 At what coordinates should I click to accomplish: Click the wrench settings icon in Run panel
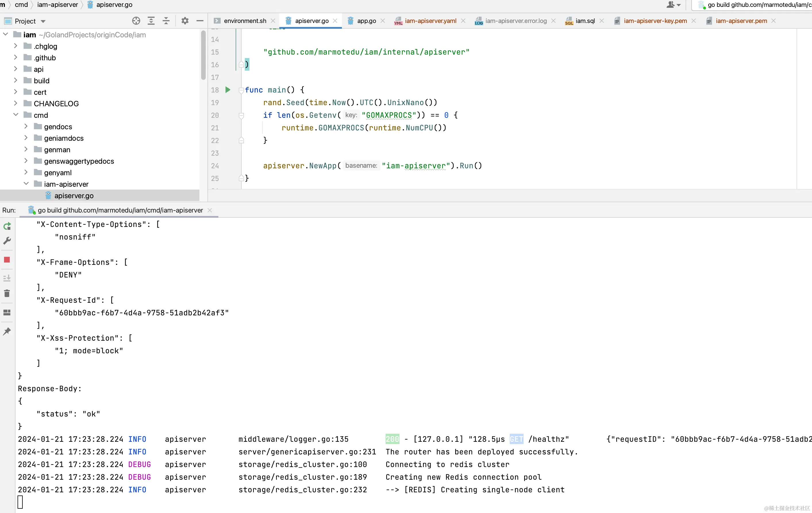pyautogui.click(x=7, y=241)
